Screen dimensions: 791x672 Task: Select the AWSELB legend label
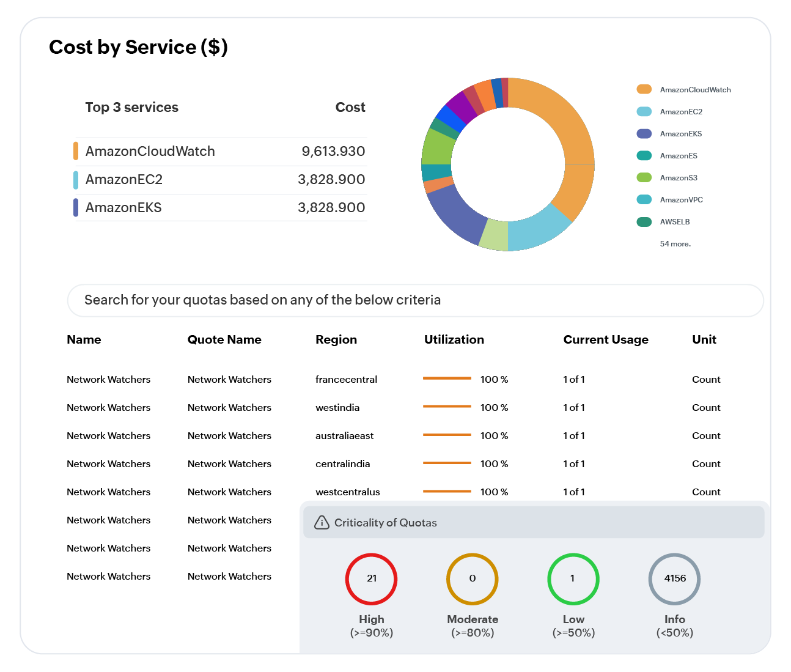[675, 221]
